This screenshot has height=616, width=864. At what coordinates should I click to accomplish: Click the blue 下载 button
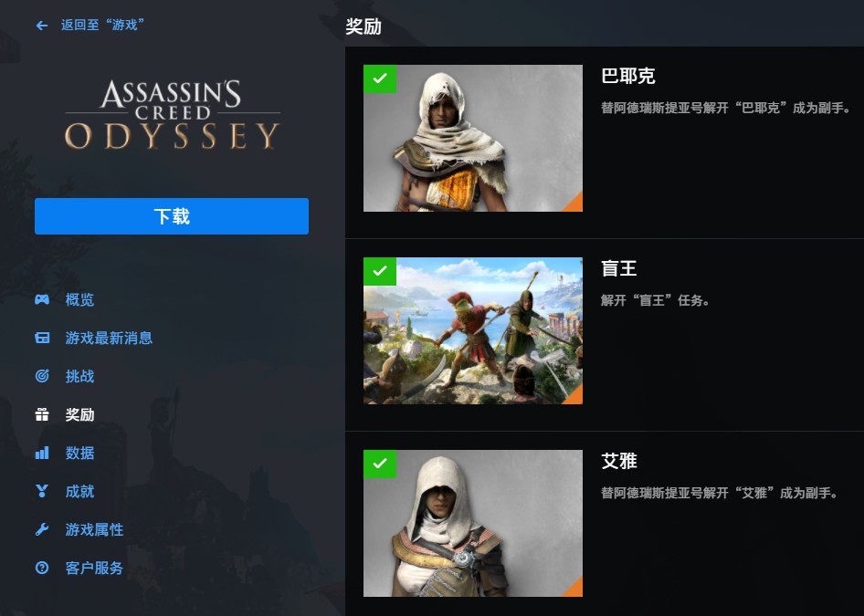tap(172, 216)
